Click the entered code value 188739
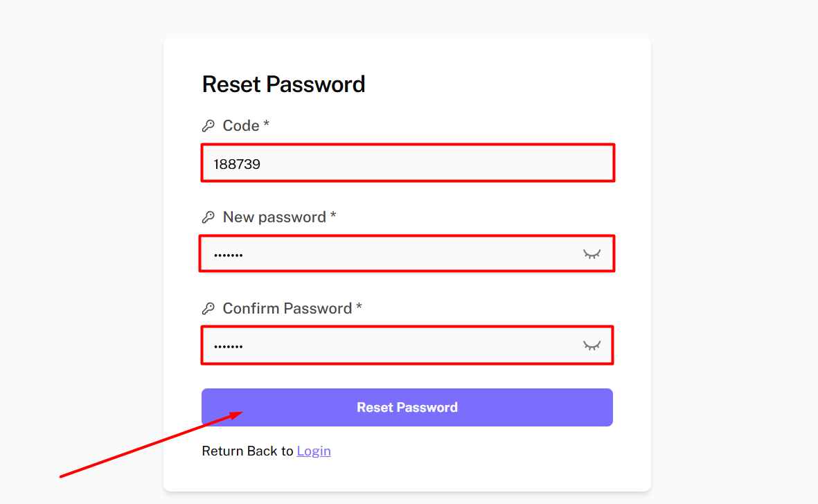This screenshot has width=818, height=504. (x=237, y=164)
